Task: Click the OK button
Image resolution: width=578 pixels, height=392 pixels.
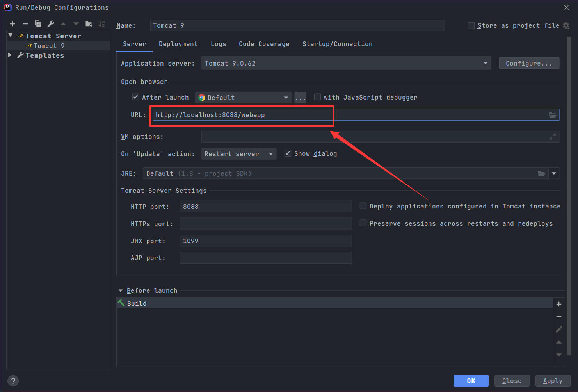Action: pos(471,381)
